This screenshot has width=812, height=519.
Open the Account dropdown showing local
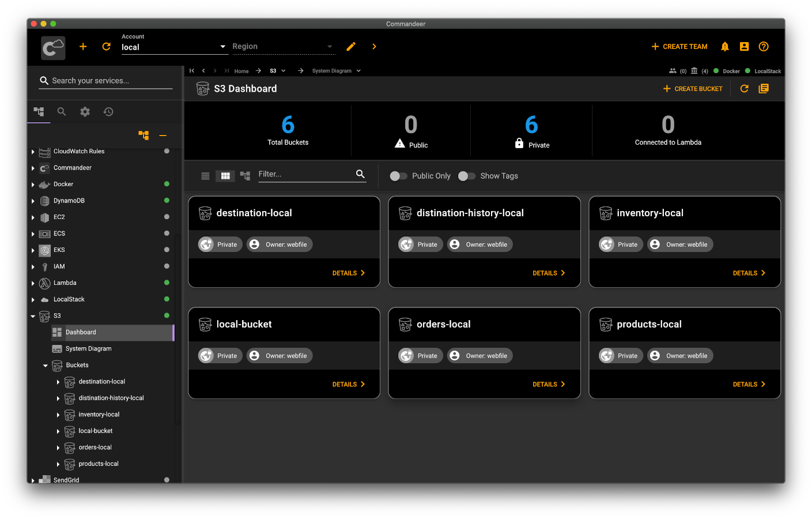173,47
